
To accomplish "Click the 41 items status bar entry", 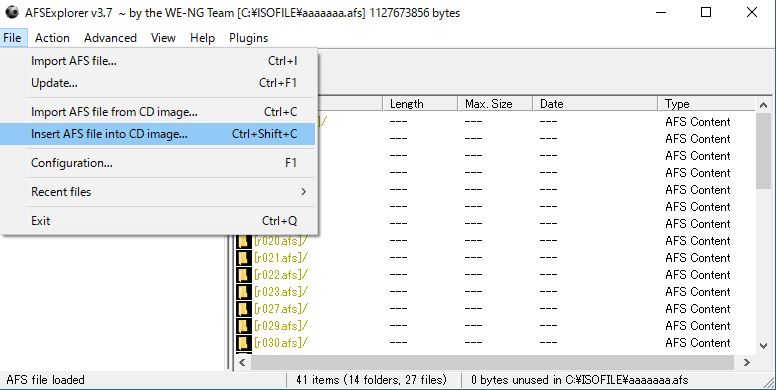I will [x=371, y=380].
